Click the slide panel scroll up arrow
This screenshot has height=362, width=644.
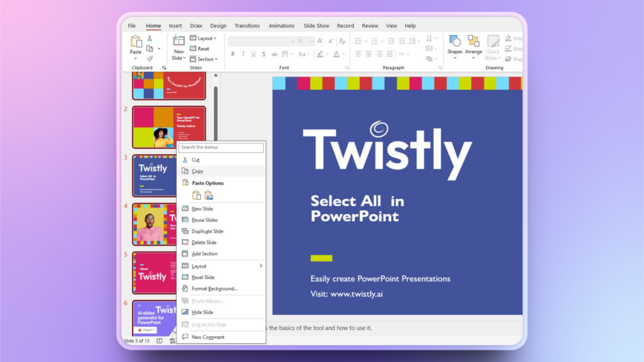pyautogui.click(x=216, y=75)
